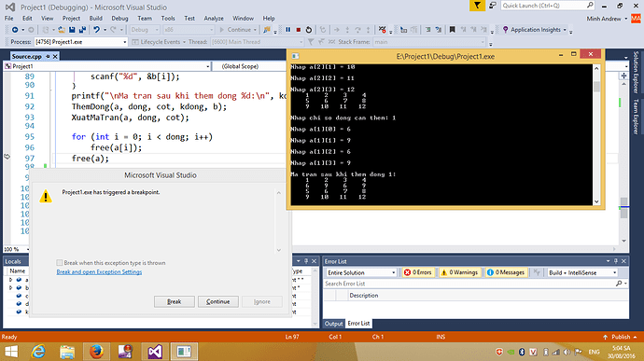Click the Save All toolbar icon

click(82, 30)
